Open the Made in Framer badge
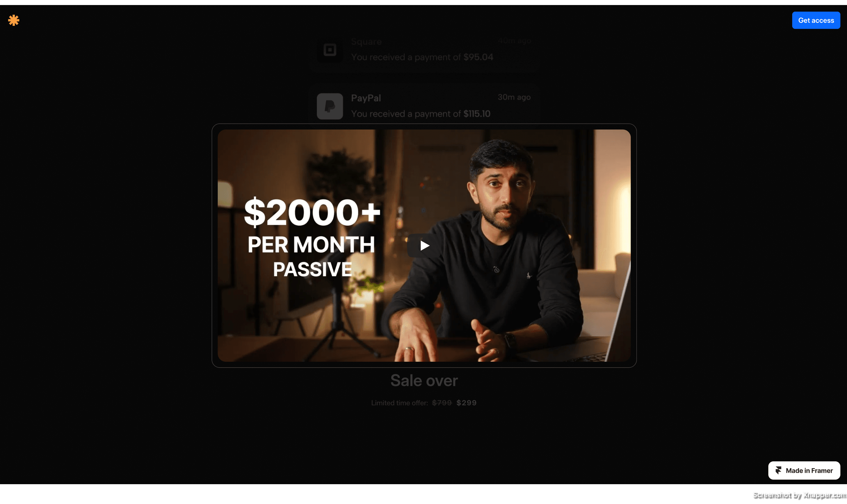847x504 pixels. [x=804, y=470]
